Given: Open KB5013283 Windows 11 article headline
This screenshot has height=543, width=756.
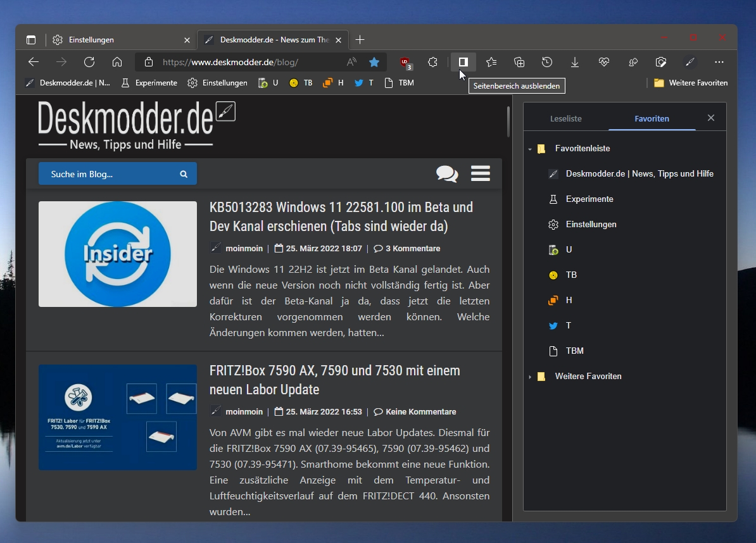Looking at the screenshot, I should [x=341, y=217].
